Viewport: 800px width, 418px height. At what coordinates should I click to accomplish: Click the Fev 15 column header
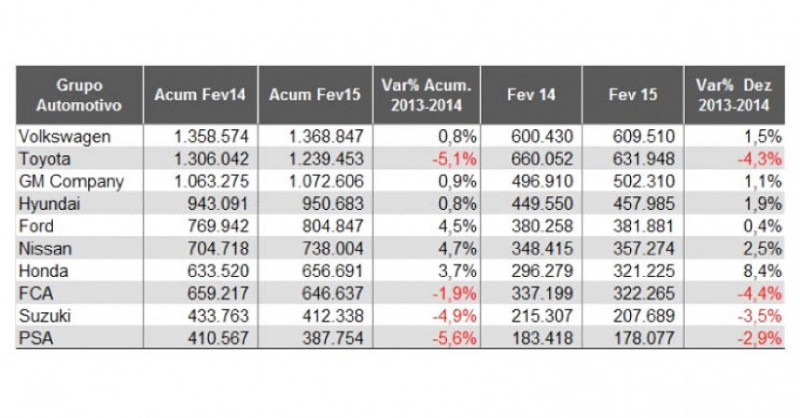(x=632, y=95)
